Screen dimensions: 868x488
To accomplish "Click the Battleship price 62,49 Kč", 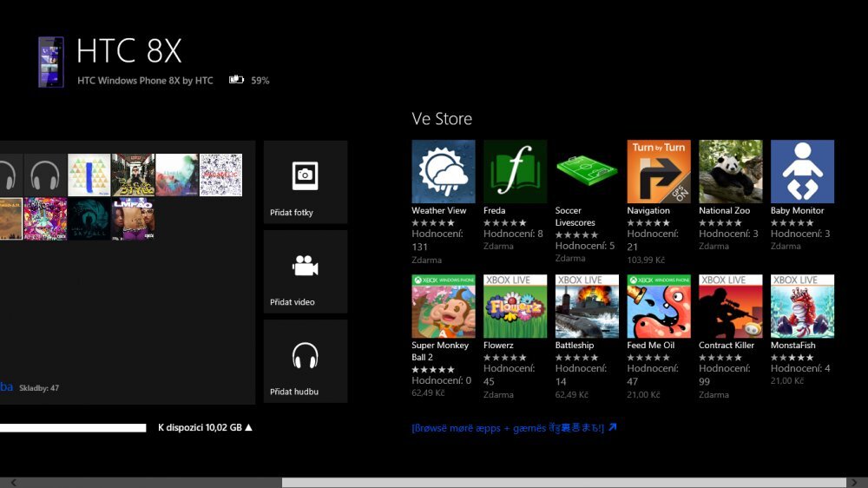I will [x=571, y=395].
